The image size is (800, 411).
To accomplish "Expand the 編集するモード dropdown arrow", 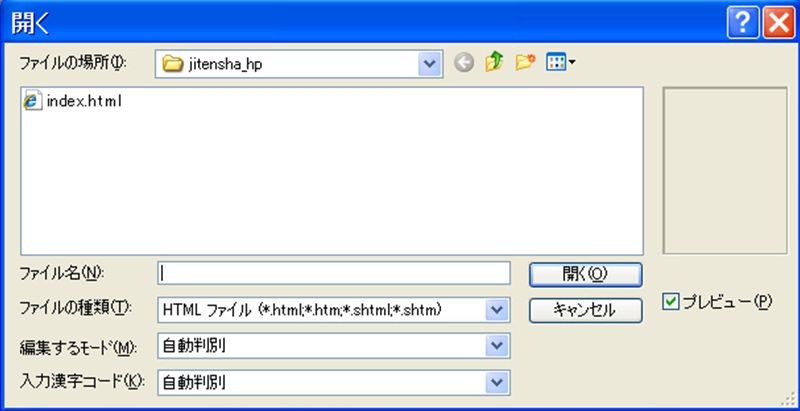I will point(497,346).
